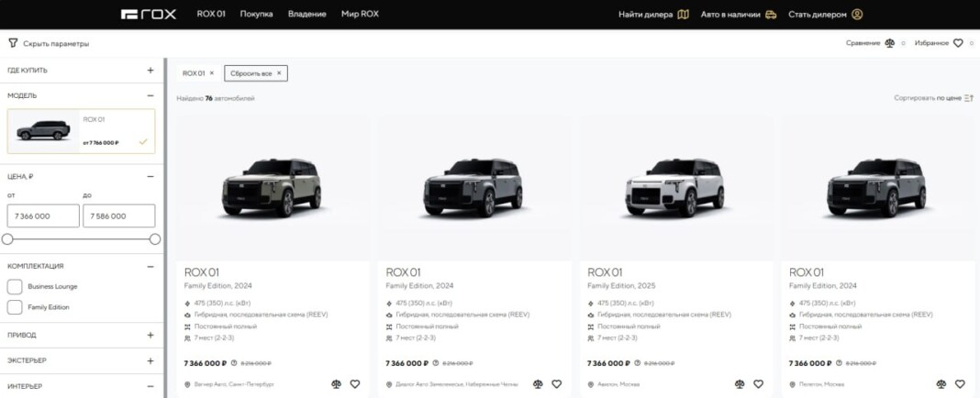Open Избранное heart icon in toolbar

click(958, 43)
